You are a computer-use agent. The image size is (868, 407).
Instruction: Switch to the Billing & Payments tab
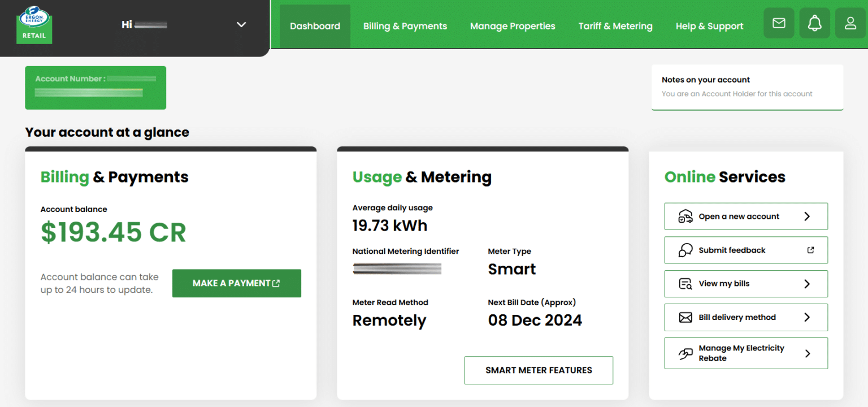(405, 25)
